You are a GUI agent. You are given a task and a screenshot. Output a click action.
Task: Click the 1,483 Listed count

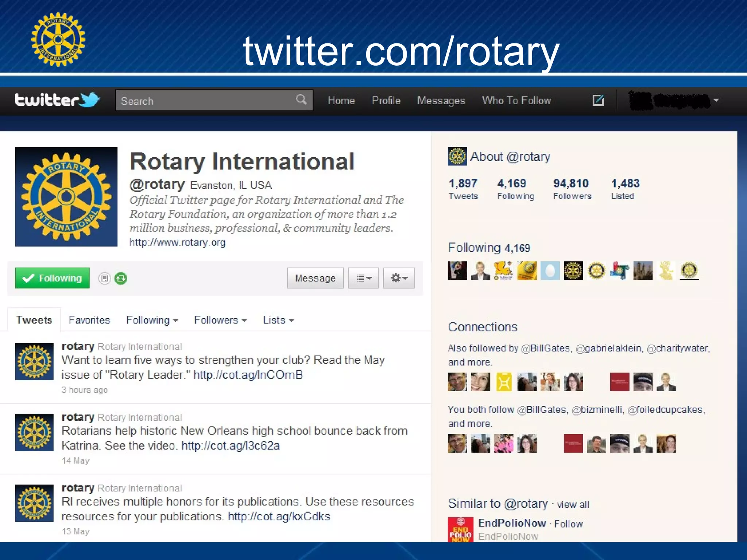pyautogui.click(x=625, y=189)
